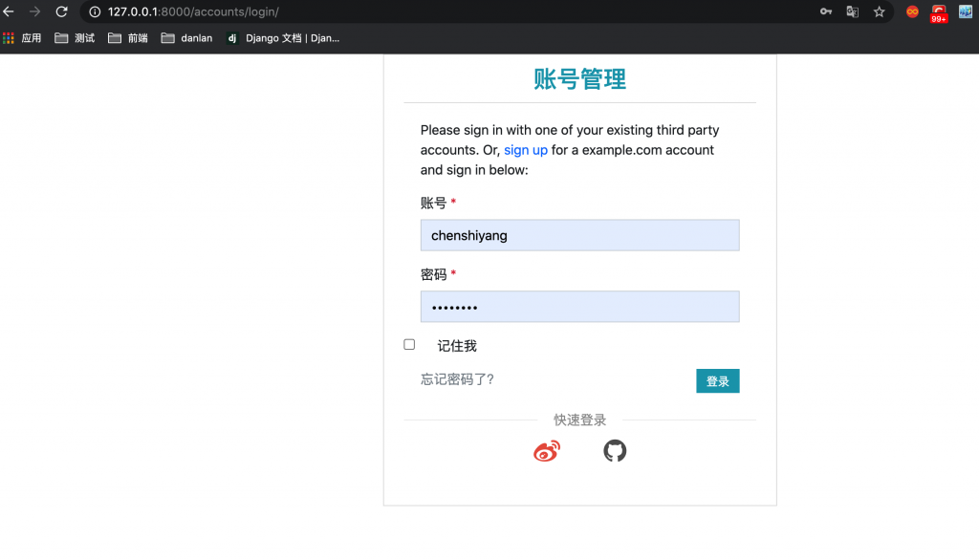Open the red extension with 99+ badge
The image size is (979, 560).
[x=939, y=12]
